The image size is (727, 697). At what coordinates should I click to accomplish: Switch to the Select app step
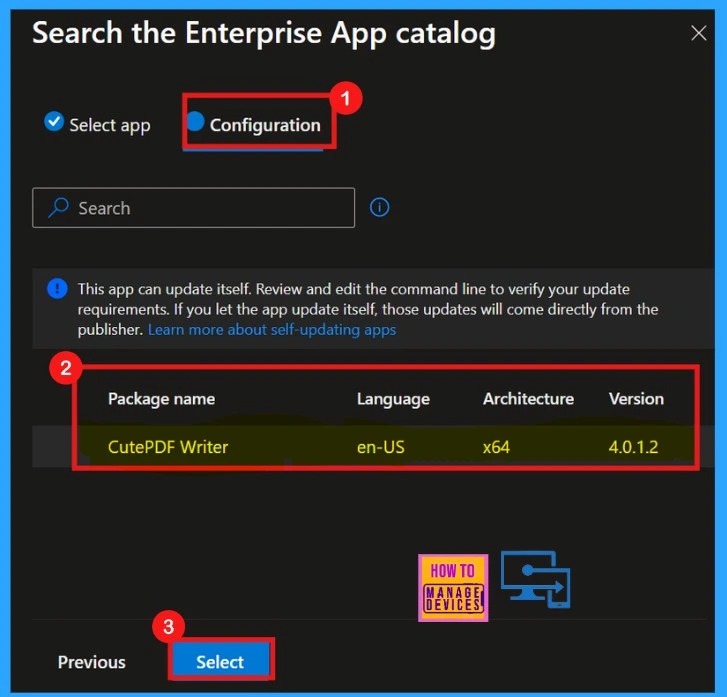point(97,124)
